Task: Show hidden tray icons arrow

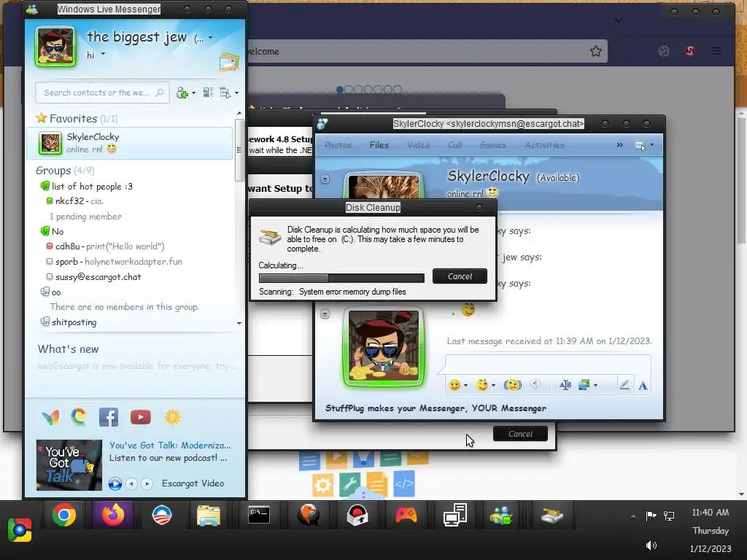Action: coord(633,516)
